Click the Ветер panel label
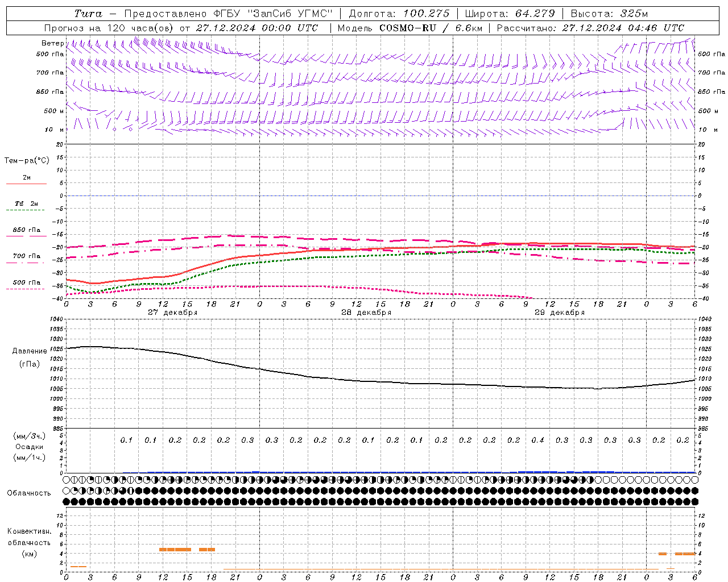728x582 pixels. [x=53, y=43]
